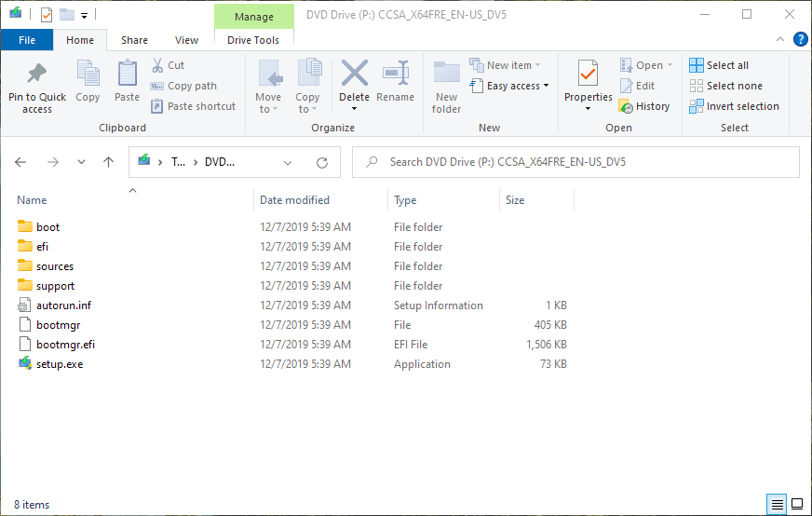Click the Select all button
Viewport: 812px width, 516px height.
[719, 65]
